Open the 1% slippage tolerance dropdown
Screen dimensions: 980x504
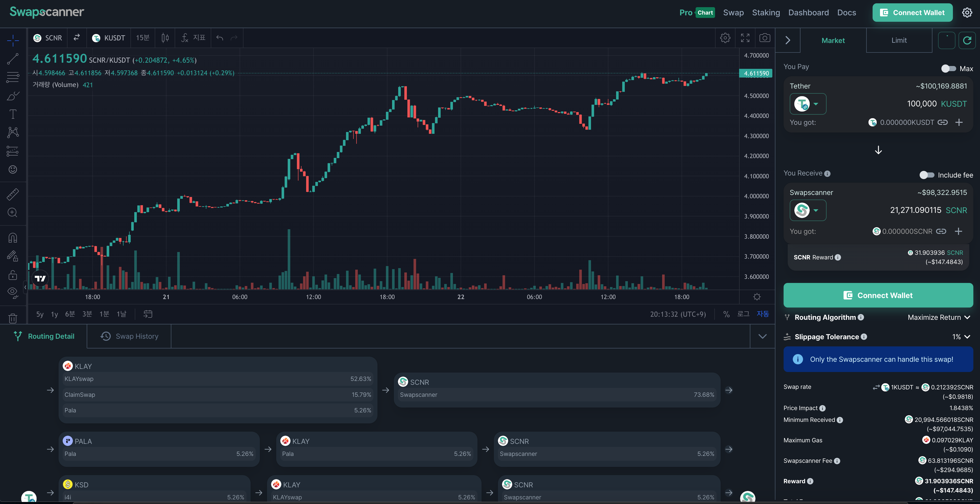[x=961, y=336]
